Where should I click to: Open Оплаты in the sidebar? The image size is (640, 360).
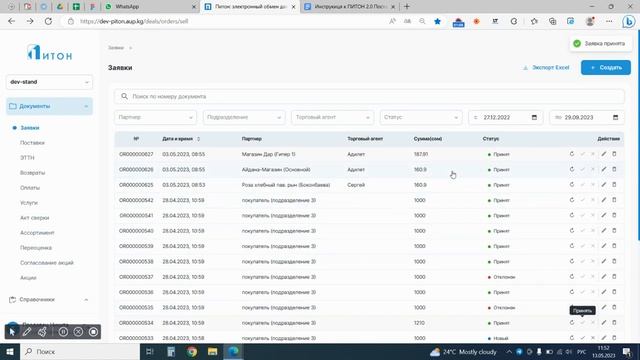point(30,188)
